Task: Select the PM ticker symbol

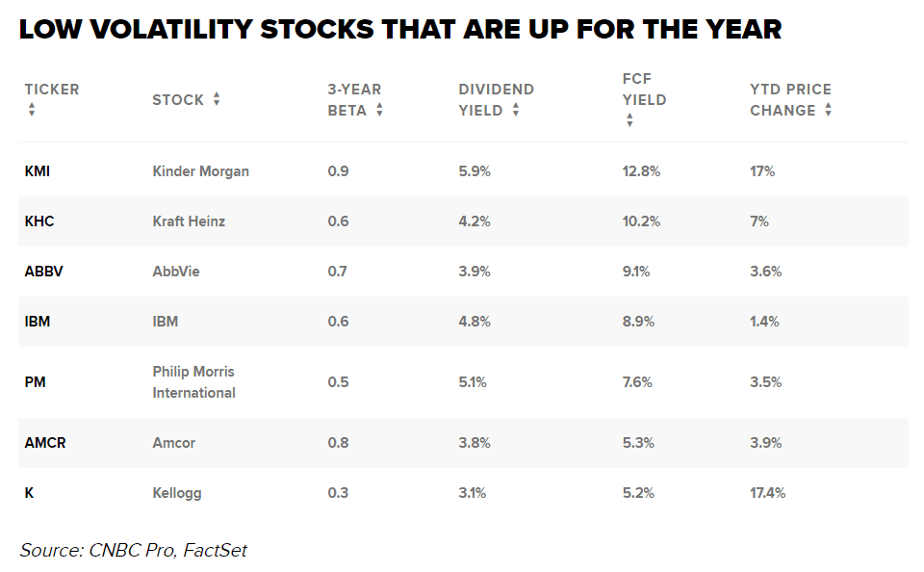Action: point(35,382)
